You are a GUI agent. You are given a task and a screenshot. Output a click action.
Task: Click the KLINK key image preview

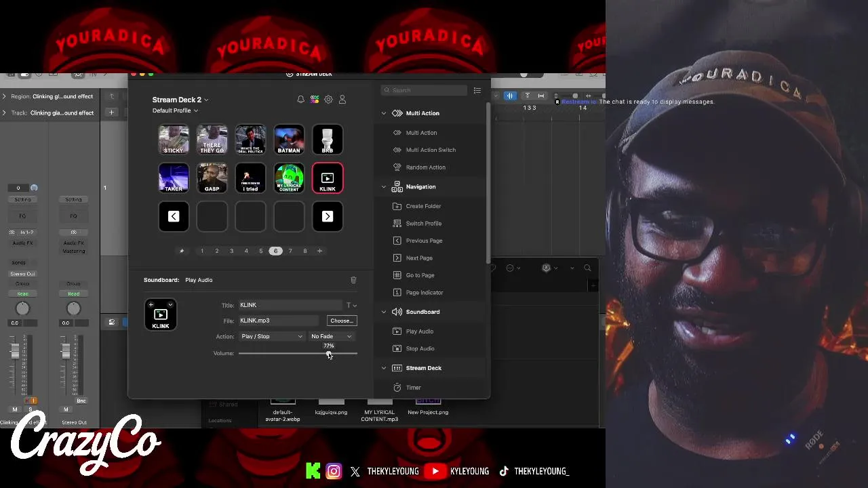[x=161, y=314]
